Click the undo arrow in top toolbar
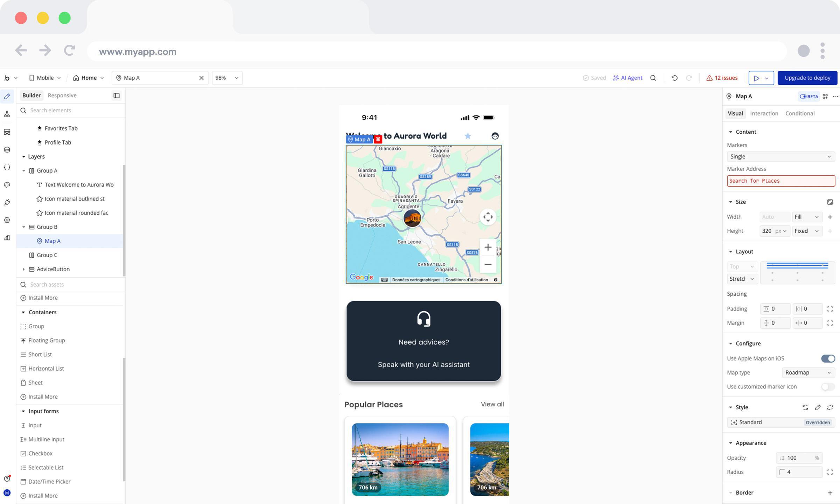Image resolution: width=840 pixels, height=504 pixels. click(x=674, y=78)
